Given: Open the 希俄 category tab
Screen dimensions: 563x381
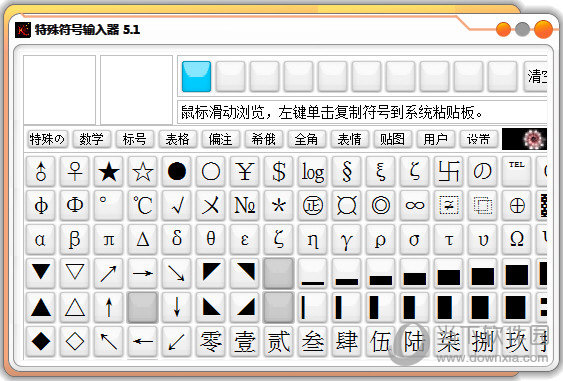Looking at the screenshot, I should (x=264, y=139).
